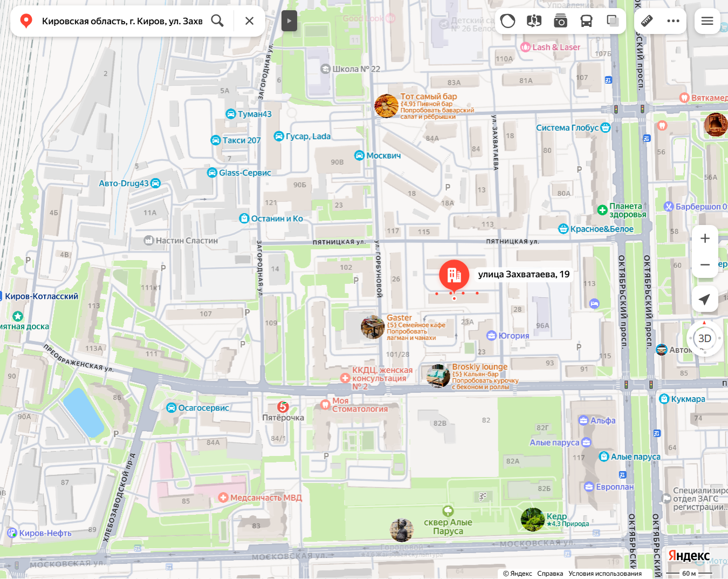Click the Такси 207 car icon
Viewport: 728px width, 579px height.
pos(216,140)
